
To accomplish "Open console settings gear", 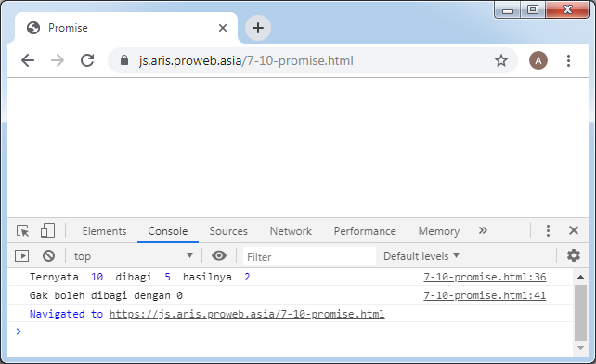I will (573, 255).
